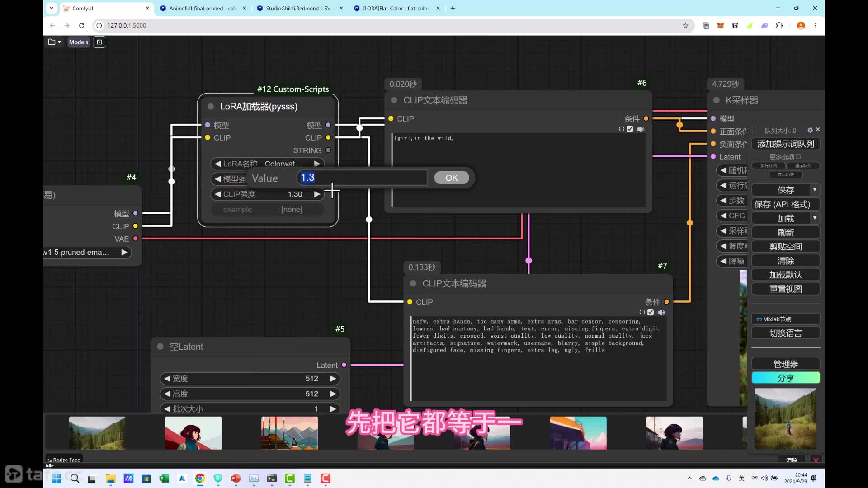Select the 切换语言 menu option
The height and width of the screenshot is (488, 868).
pyautogui.click(x=786, y=333)
